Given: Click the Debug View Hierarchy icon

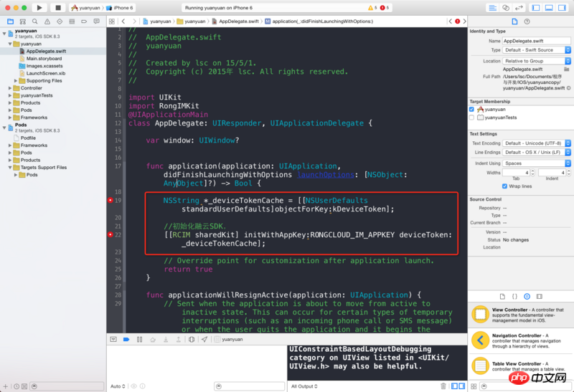Looking at the screenshot, I should 192,340.
